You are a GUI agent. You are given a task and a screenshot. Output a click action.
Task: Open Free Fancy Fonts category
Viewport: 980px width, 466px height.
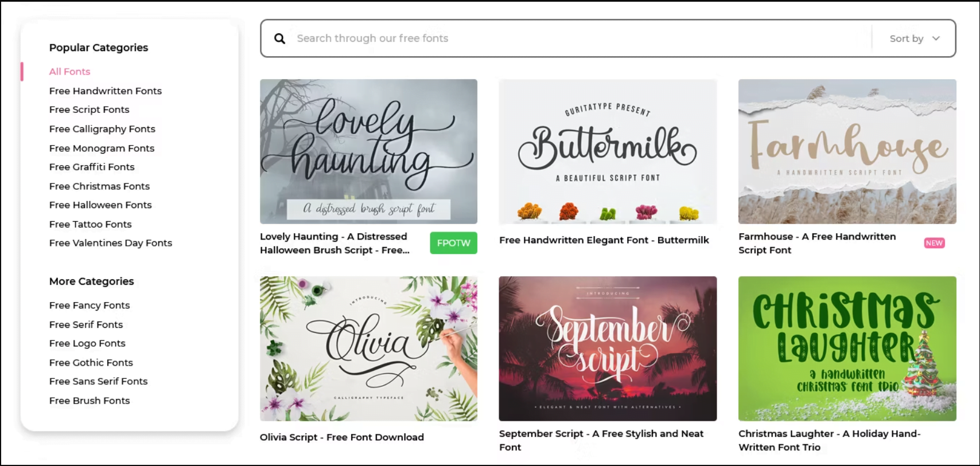tap(90, 306)
